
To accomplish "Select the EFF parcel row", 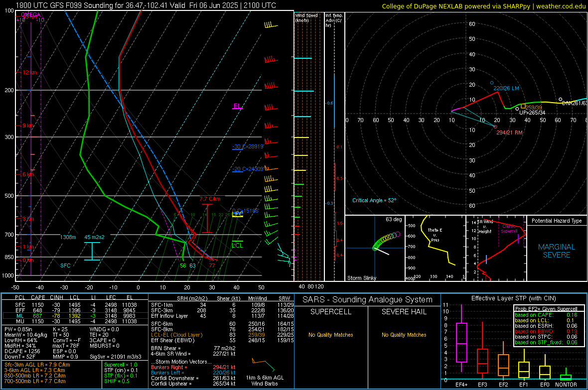I will 75,310.
